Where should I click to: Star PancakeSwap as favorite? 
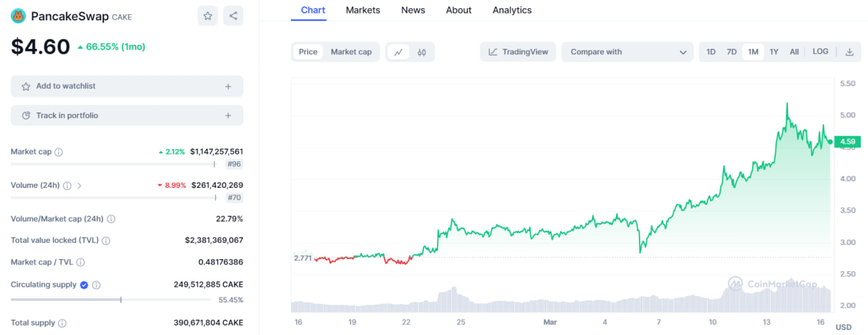(x=208, y=16)
